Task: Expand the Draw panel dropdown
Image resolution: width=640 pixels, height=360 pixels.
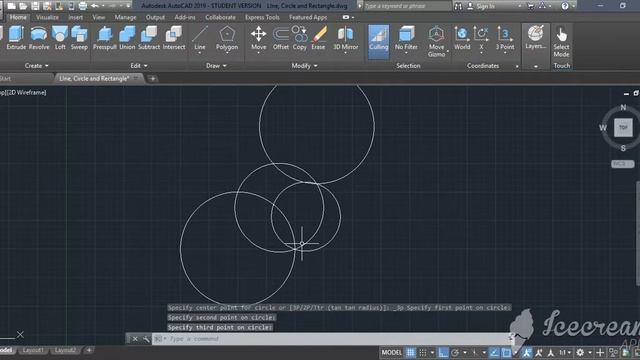Action: pos(216,65)
